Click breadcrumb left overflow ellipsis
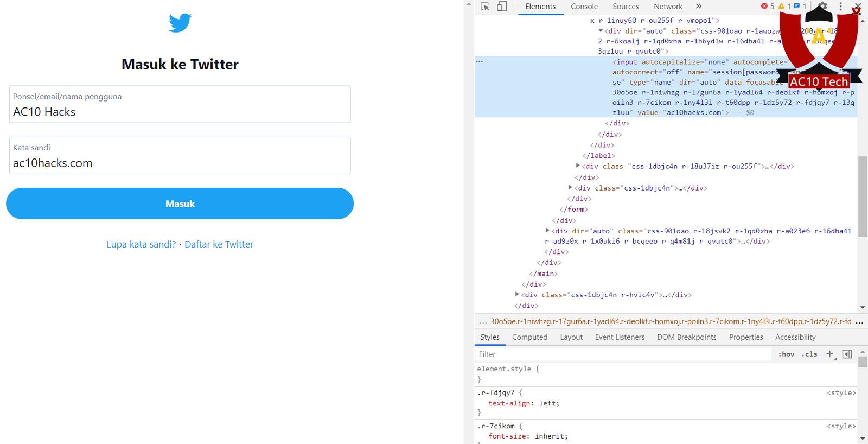The height and width of the screenshot is (444, 868). [483, 322]
